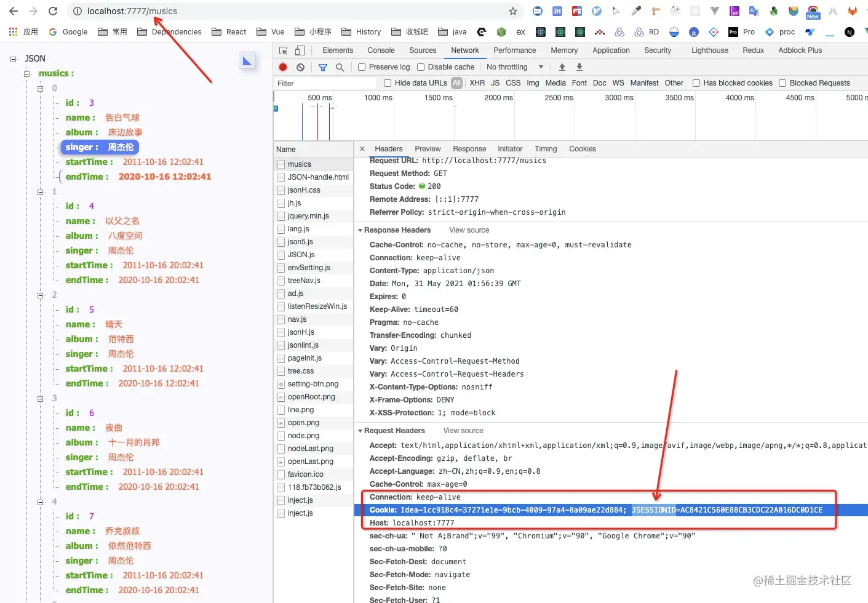This screenshot has width=868, height=603.
Task: Enable the Disable cache checkbox
Action: click(421, 67)
